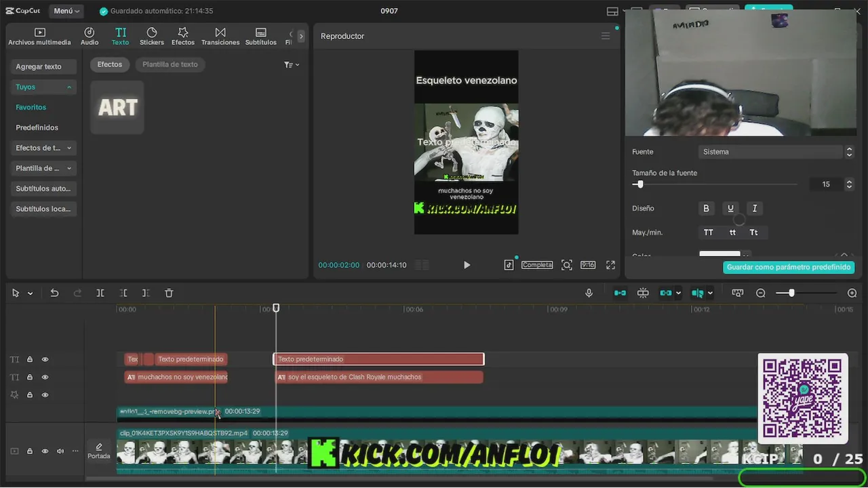Screen dimensions: 868x488
Task: Zoom out the timeline
Action: [x=761, y=293]
